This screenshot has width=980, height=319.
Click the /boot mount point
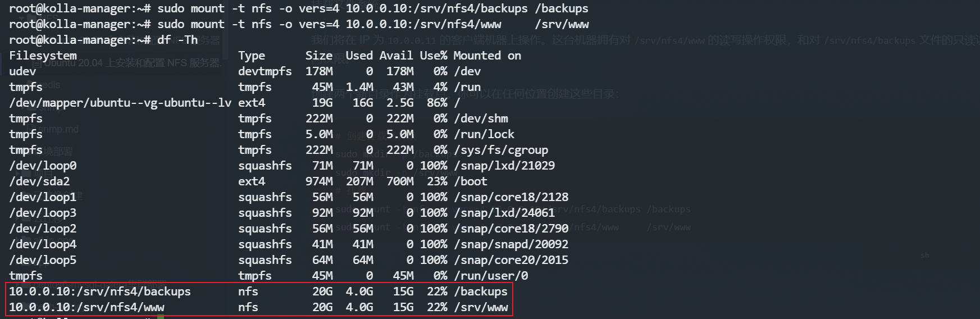tap(471, 181)
